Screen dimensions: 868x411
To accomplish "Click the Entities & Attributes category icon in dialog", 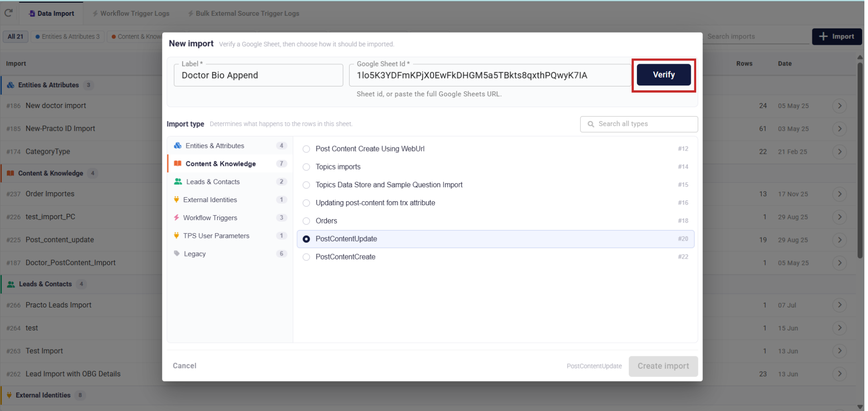I will tap(178, 146).
